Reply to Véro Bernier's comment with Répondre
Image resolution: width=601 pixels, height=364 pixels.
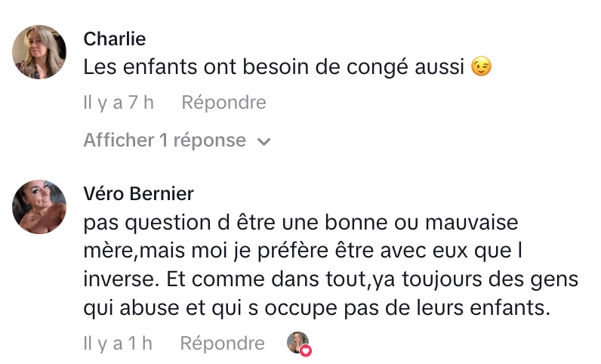click(x=222, y=344)
